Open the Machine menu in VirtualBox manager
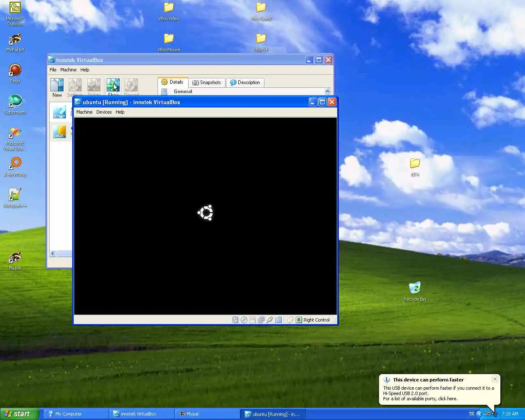Screen dimensions: 525x420 coord(68,70)
